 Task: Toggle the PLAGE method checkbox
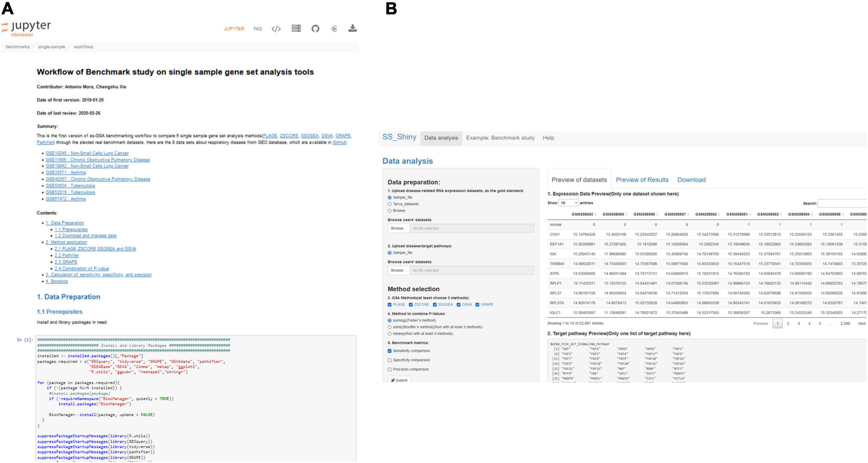(390, 304)
